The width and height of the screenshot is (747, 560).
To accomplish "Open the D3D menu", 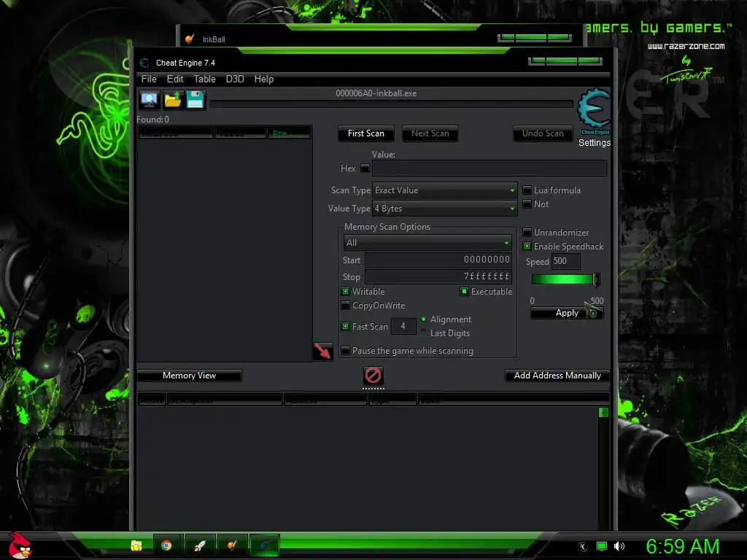I will tap(235, 79).
